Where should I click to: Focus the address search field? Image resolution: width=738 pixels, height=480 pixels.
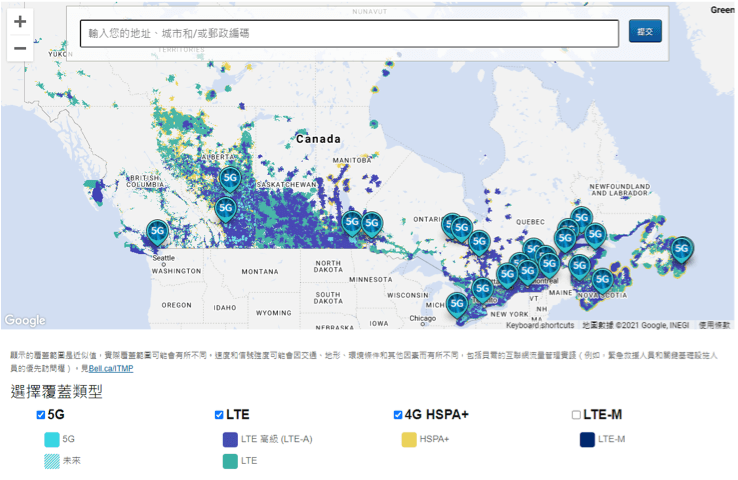coord(349,33)
